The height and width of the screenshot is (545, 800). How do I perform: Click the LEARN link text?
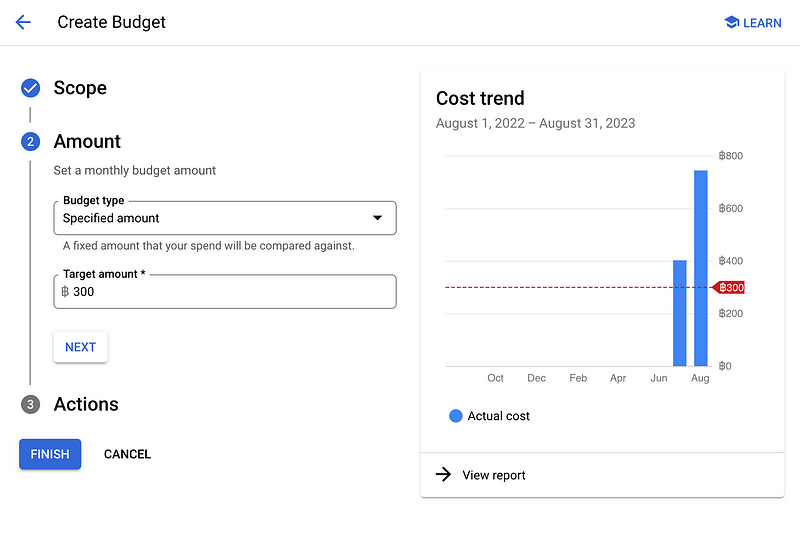click(762, 23)
